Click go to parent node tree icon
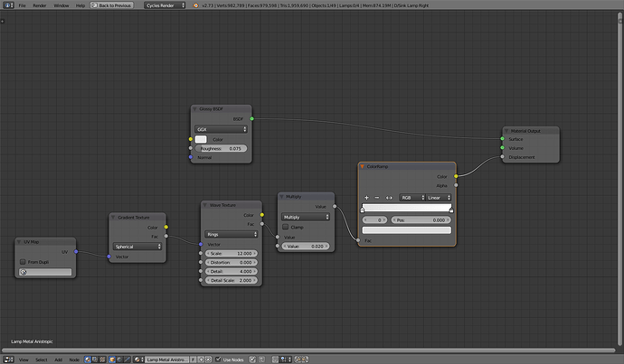 tap(262, 359)
